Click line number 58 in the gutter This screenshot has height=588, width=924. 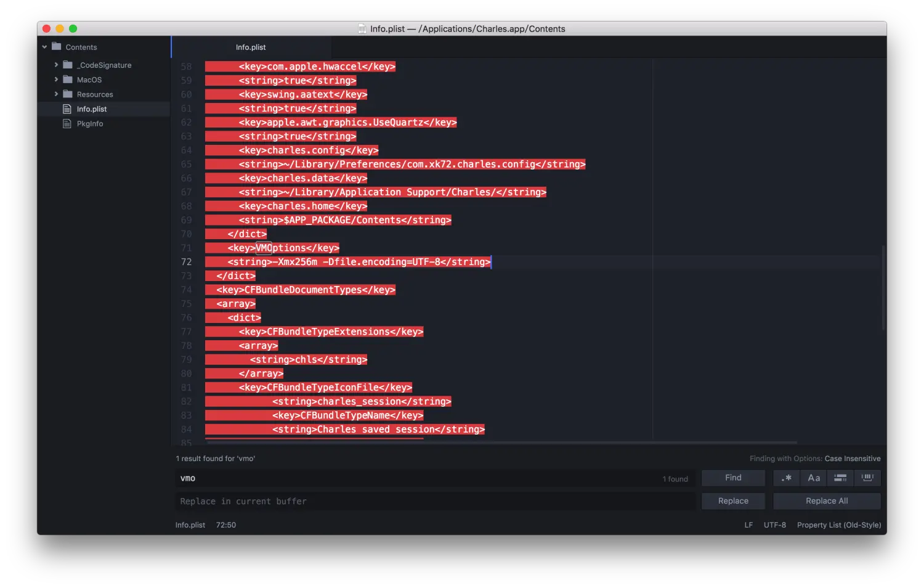tap(186, 67)
